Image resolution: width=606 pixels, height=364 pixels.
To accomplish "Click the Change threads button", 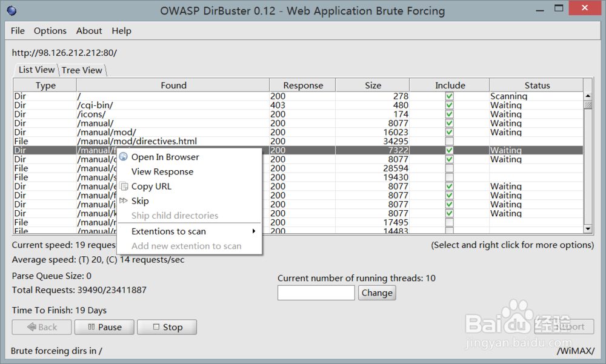I will pos(377,293).
